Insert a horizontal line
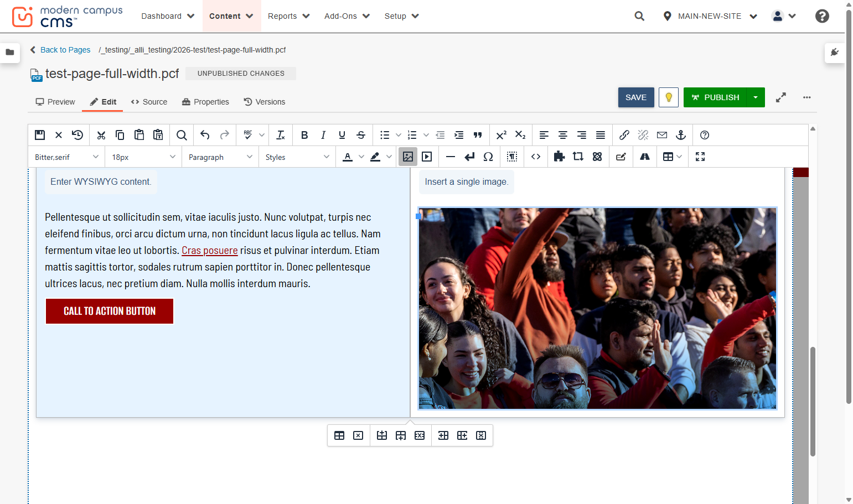This screenshot has height=504, width=853. coord(451,157)
